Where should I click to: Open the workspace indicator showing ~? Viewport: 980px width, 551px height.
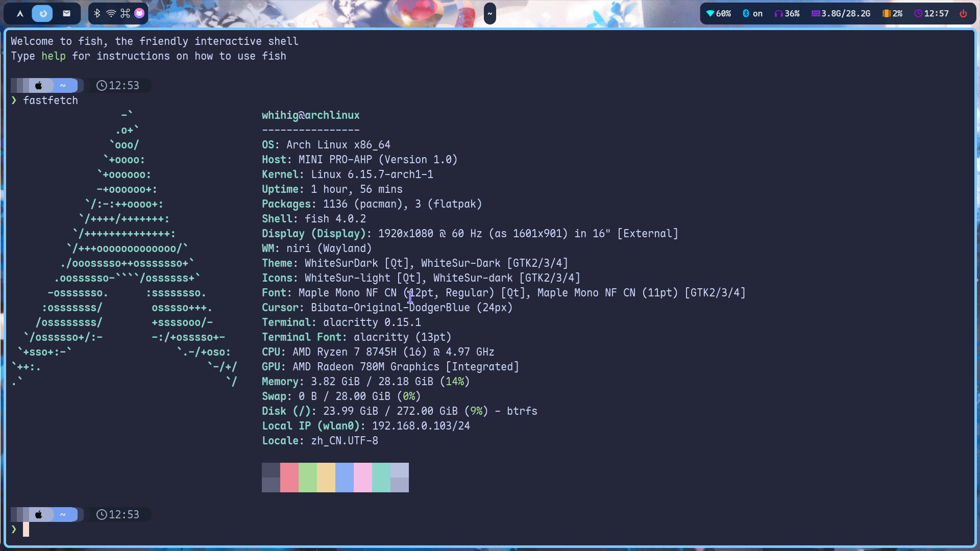click(x=63, y=85)
